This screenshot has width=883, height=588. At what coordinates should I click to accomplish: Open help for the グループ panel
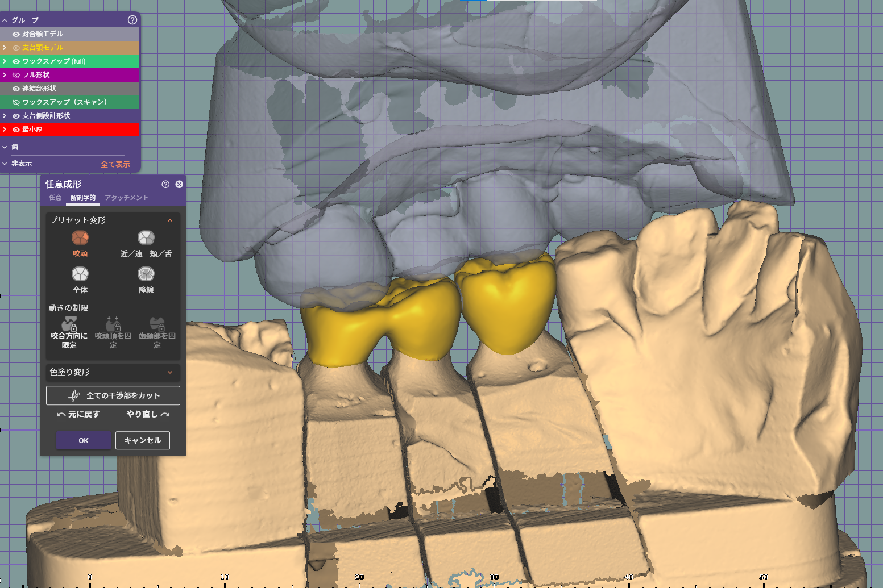coord(132,20)
